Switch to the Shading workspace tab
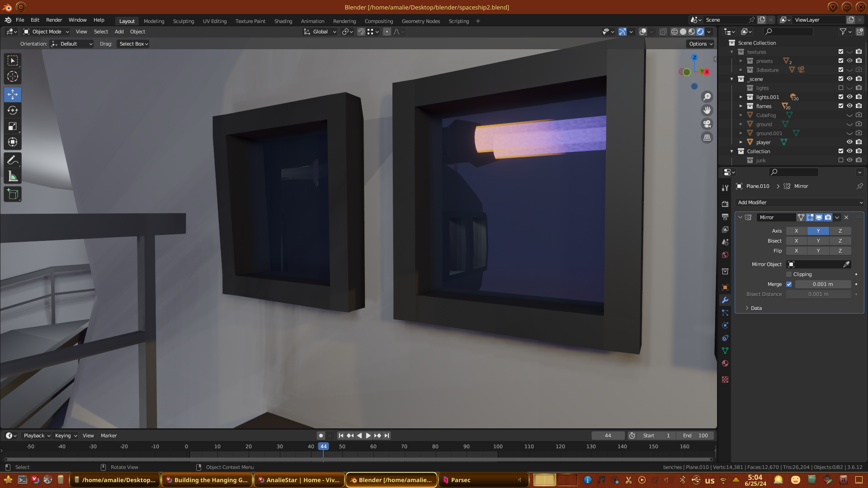The height and width of the screenshot is (488, 868). pos(283,21)
